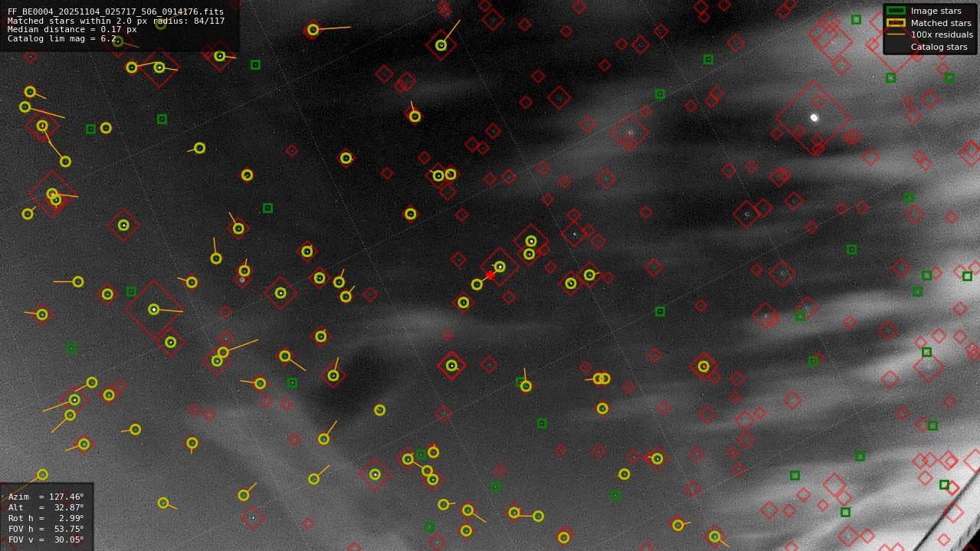Click the orange 100x residuals legend line

(x=896, y=34)
